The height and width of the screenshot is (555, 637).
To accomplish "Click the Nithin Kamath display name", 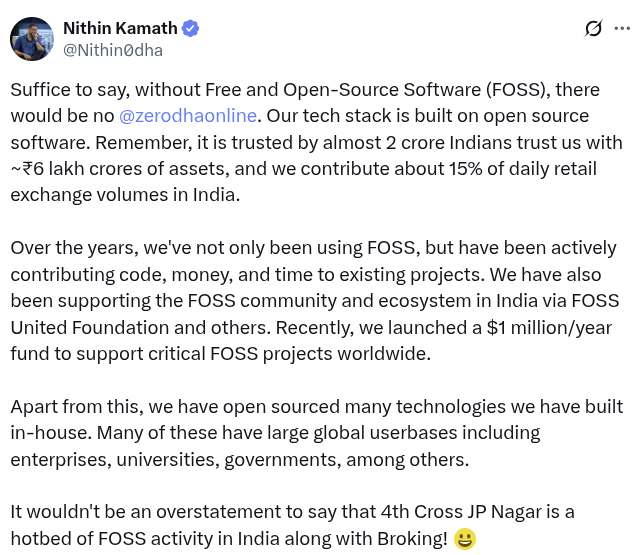I will click(x=120, y=28).
